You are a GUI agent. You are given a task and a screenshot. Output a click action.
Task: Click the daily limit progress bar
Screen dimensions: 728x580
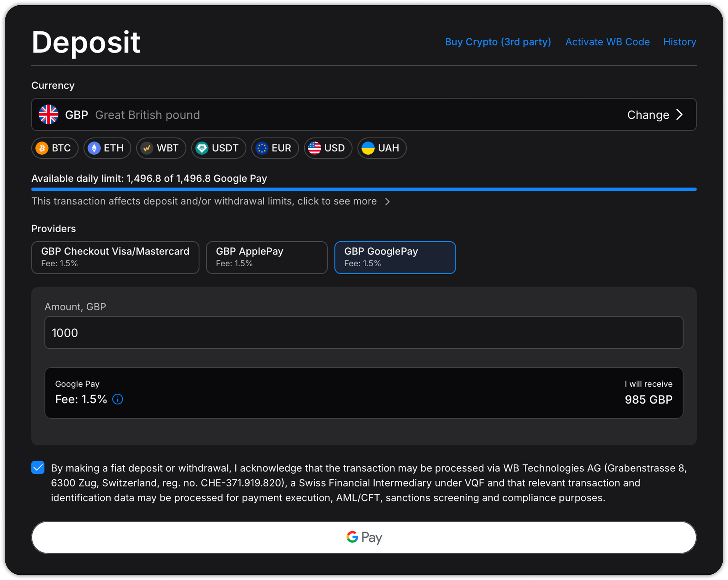pos(364,189)
